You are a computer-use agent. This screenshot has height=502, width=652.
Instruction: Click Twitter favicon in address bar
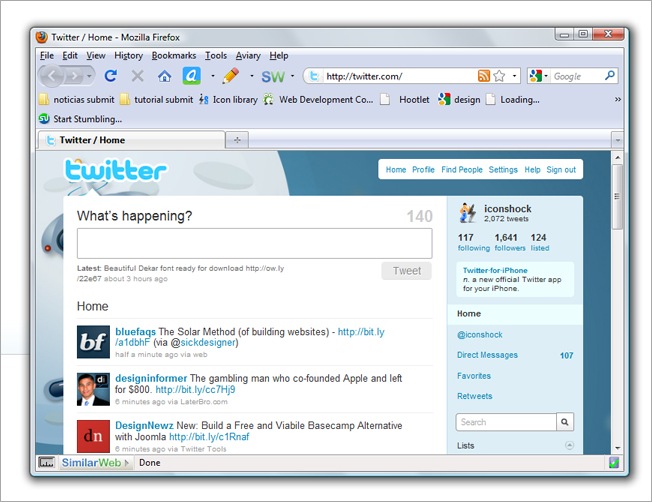coord(314,76)
